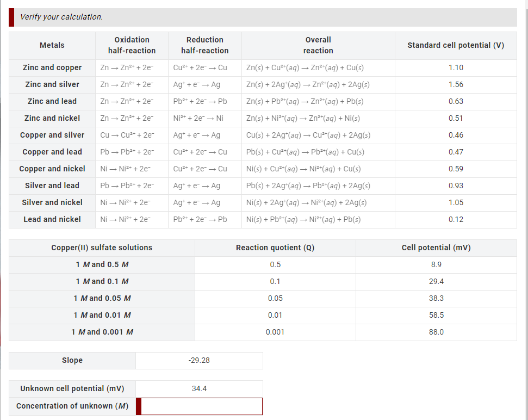
Task: Select the Silver and nickel row
Action: [52, 202]
